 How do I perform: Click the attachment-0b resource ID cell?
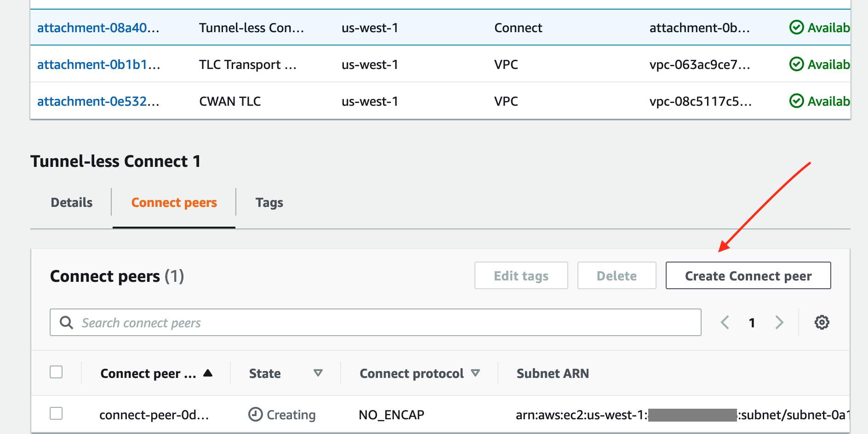click(x=699, y=28)
